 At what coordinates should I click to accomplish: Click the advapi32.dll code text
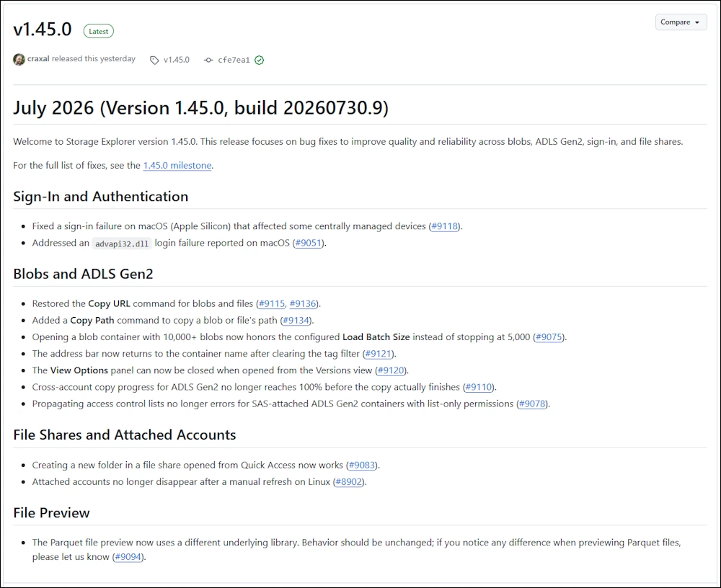[x=122, y=244]
